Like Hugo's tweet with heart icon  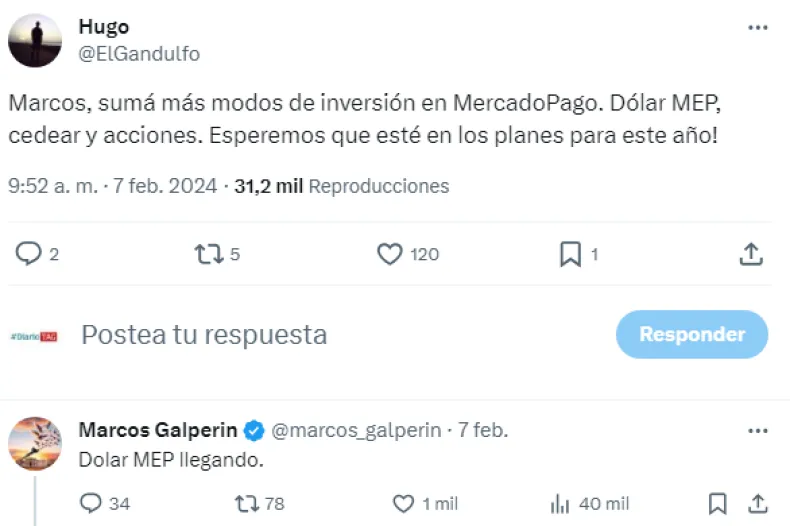coord(390,254)
